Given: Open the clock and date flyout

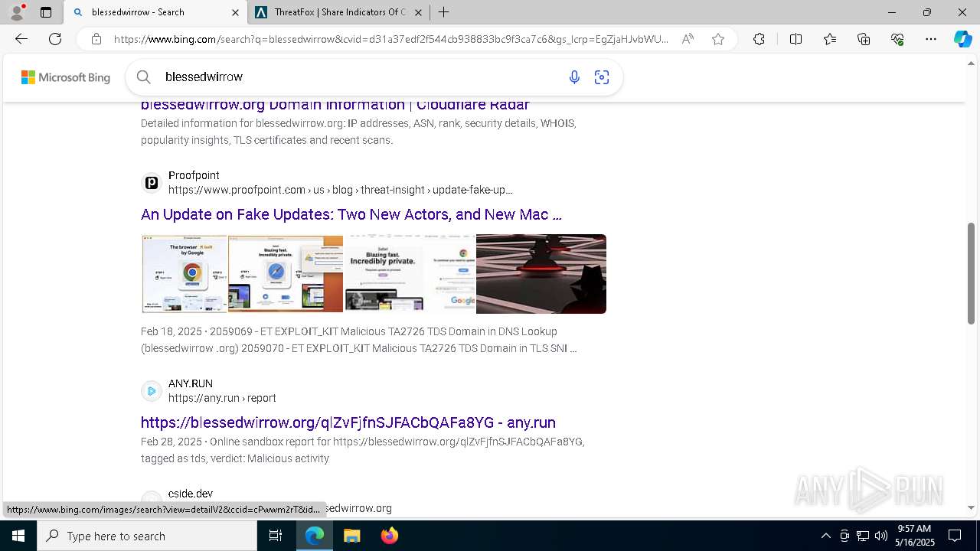Looking at the screenshot, I should [914, 536].
